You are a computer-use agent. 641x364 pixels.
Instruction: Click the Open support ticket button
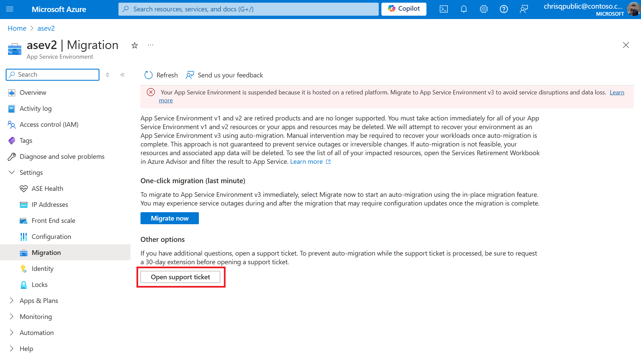(x=181, y=277)
